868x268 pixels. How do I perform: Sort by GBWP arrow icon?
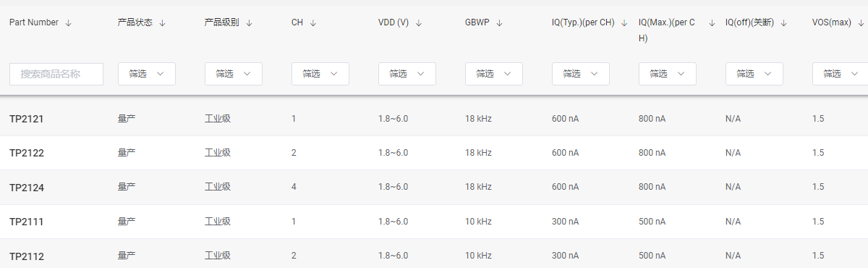tap(500, 22)
